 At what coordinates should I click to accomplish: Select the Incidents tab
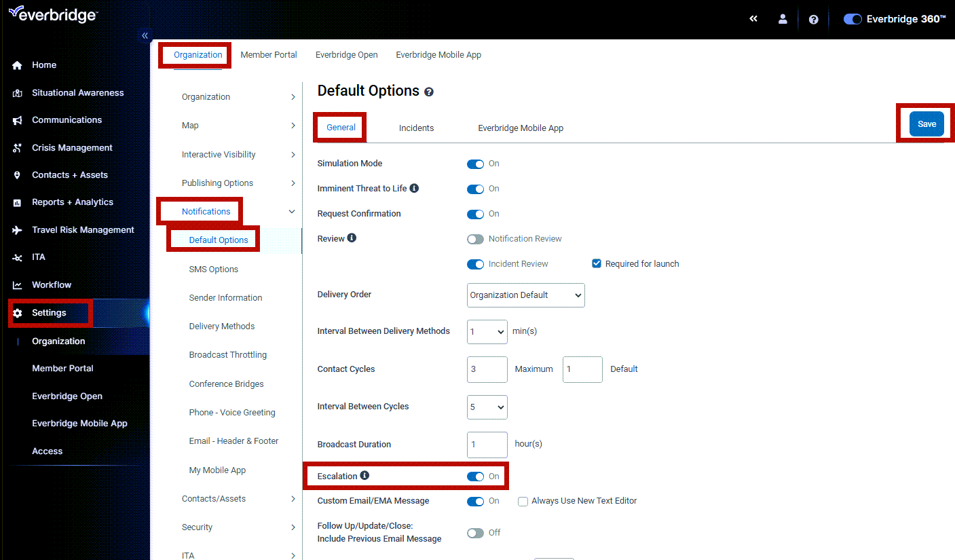[x=416, y=128]
